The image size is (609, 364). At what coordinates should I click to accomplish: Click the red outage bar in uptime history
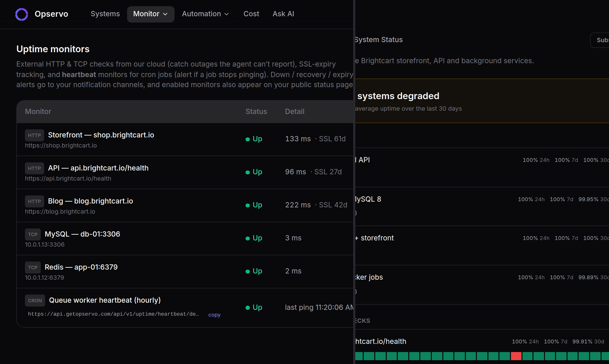pos(516,356)
